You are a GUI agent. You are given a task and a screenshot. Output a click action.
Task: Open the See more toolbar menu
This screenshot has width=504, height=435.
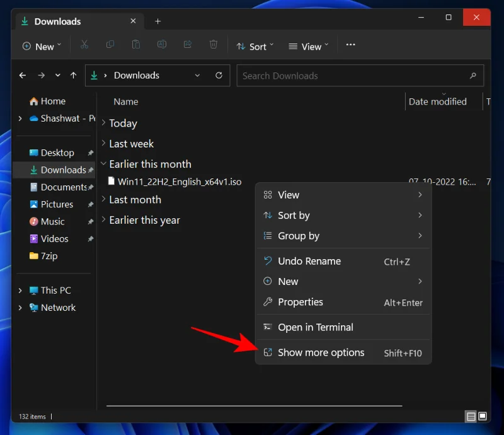click(x=350, y=45)
